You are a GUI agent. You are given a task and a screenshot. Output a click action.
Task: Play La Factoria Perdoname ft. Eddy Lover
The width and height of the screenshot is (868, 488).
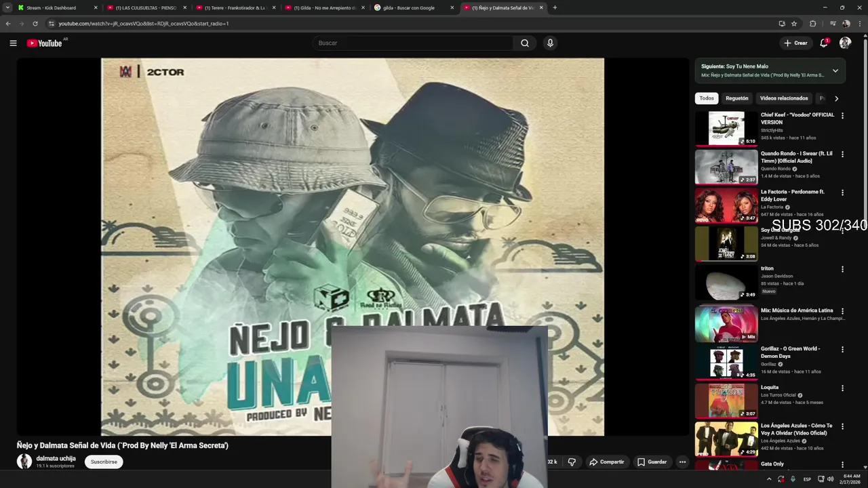726,205
